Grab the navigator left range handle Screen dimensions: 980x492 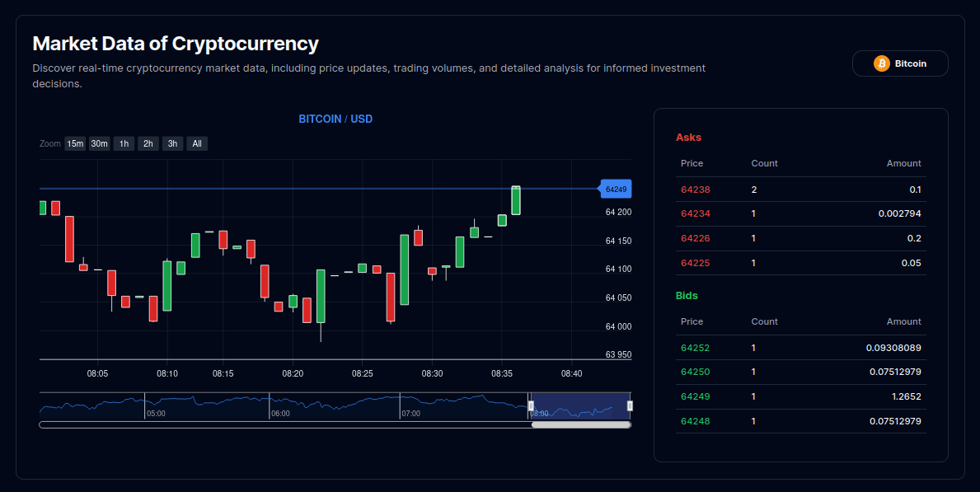pyautogui.click(x=531, y=406)
